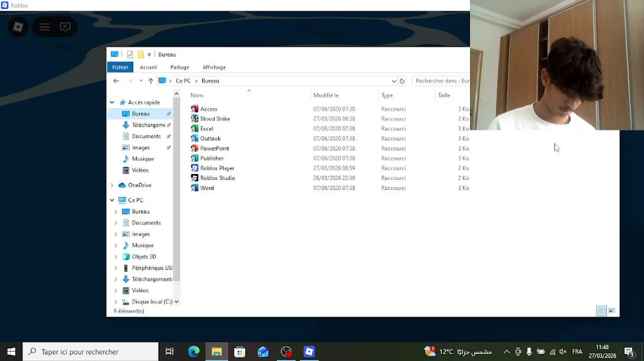Select the Excel shortcut icon
This screenshot has height=361, width=644.
click(195, 128)
